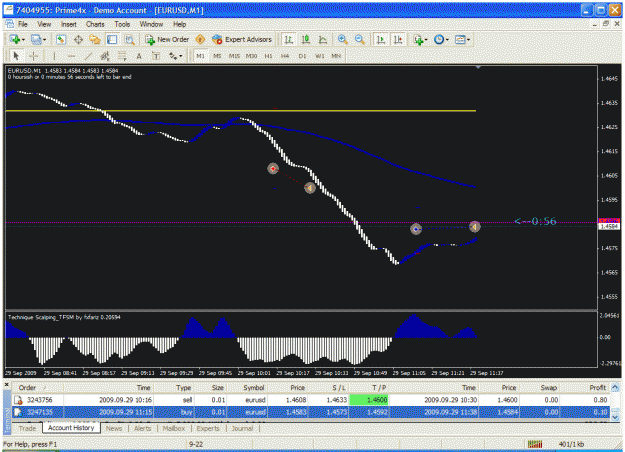This screenshot has width=625, height=452.
Task: Open the Charts menu
Action: [95, 24]
